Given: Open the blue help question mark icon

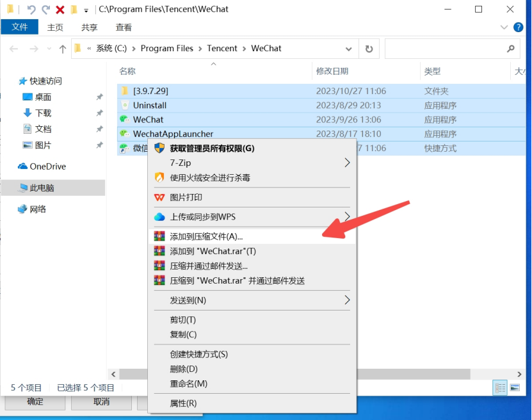Looking at the screenshot, I should [x=518, y=27].
